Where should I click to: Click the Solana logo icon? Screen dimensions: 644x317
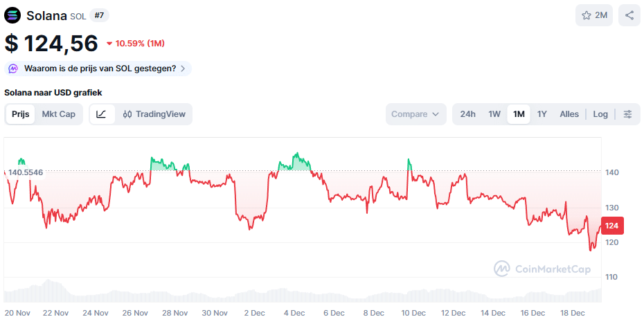(x=13, y=15)
